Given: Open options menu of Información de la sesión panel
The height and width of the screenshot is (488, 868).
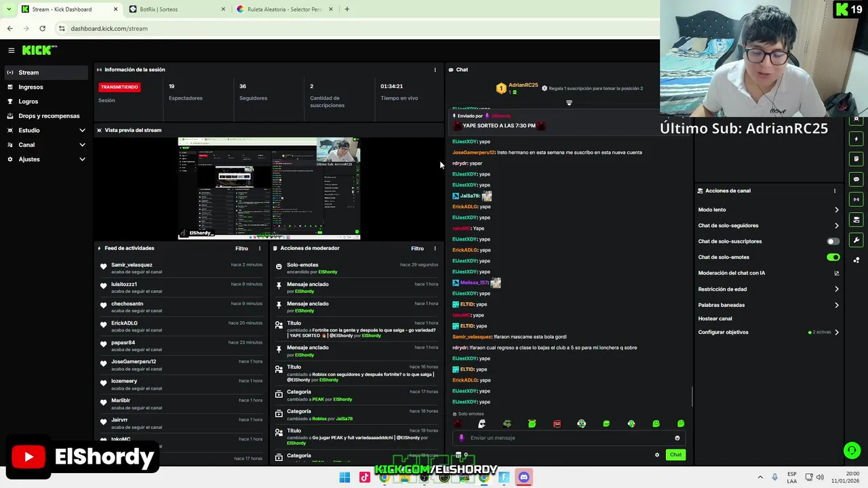Looking at the screenshot, I should [435, 70].
